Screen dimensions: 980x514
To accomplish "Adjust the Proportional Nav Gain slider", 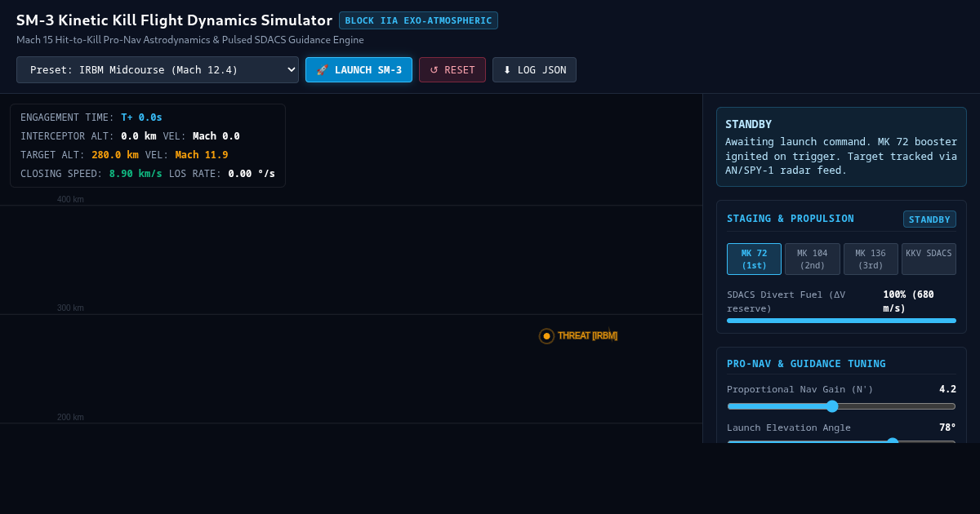I will point(841,405).
